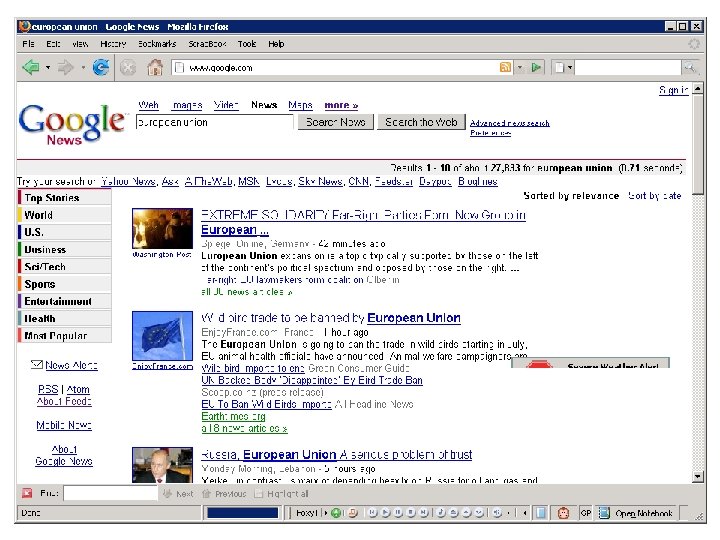Viewport: 720px width, 540px height.
Task: Click the orange RSS feed icon in address bar
Action: [505, 68]
